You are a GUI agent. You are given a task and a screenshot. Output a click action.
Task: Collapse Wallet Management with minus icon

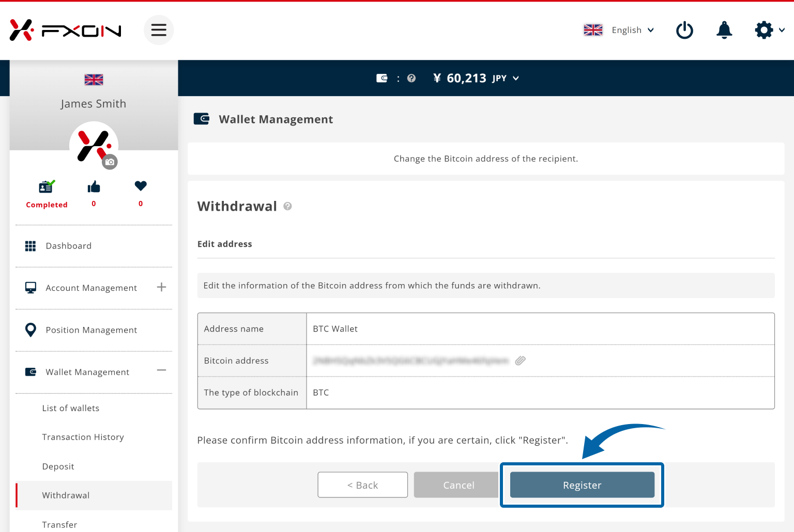point(161,370)
